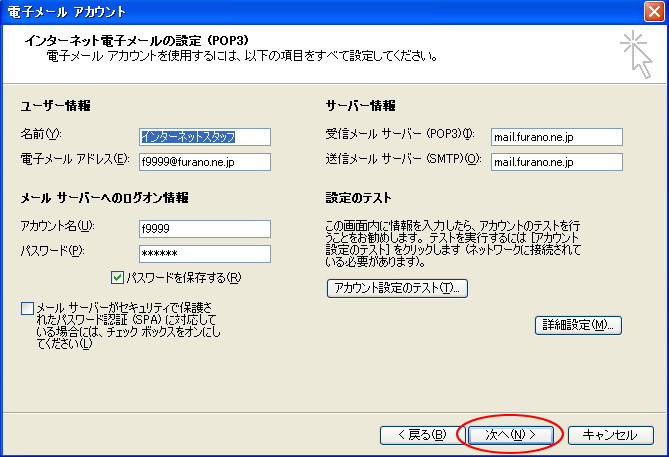Image resolution: width=669 pixels, height=457 pixels.
Task: Click the サーバー情報 section heading
Action: [361, 105]
